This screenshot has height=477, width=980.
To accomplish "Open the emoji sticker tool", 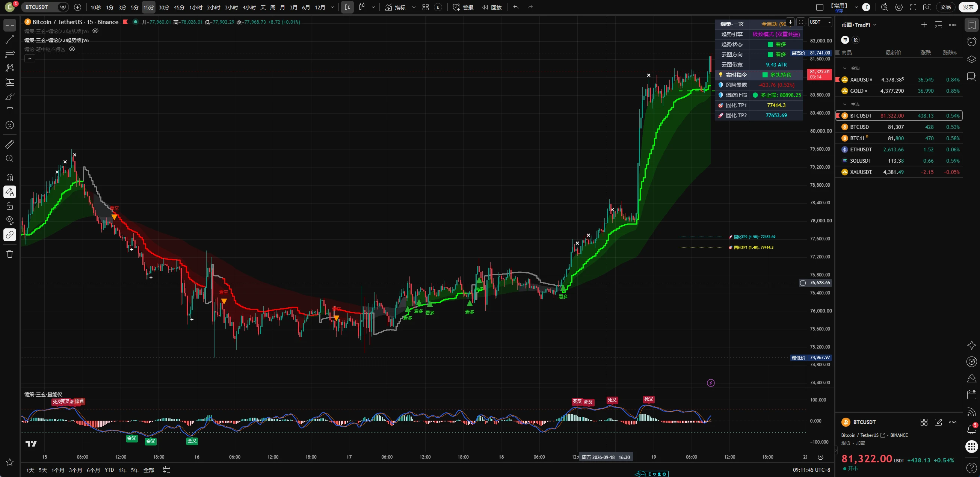I will pos(10,125).
